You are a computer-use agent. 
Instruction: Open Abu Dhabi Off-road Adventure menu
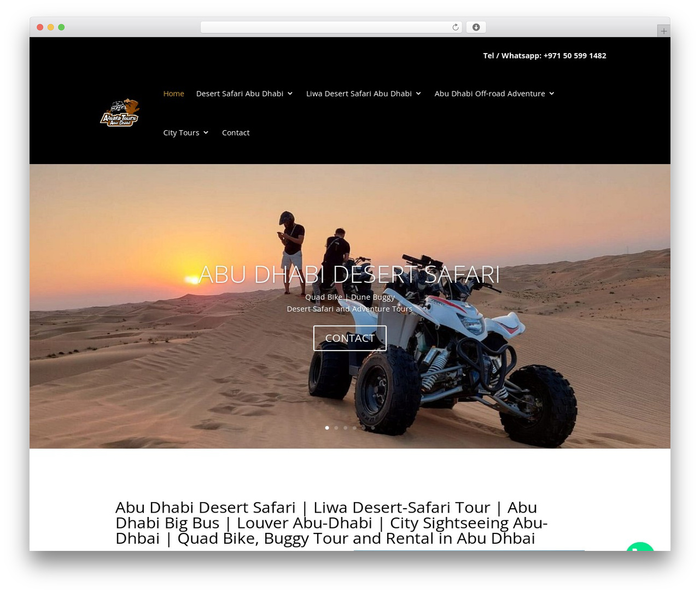(489, 94)
